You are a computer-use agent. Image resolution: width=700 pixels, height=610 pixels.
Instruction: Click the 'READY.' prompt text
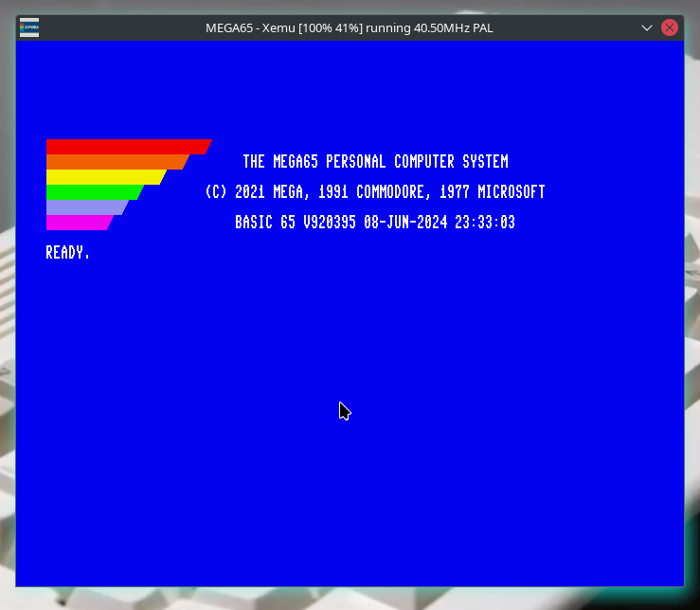click(x=68, y=253)
